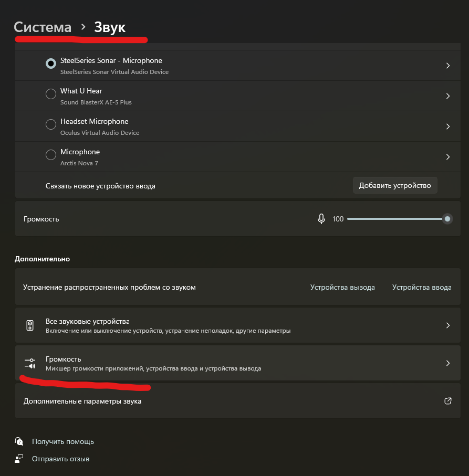Choose Arctis Nova 7 Microphone radio button
This screenshot has height=476, width=469.
[x=51, y=155]
